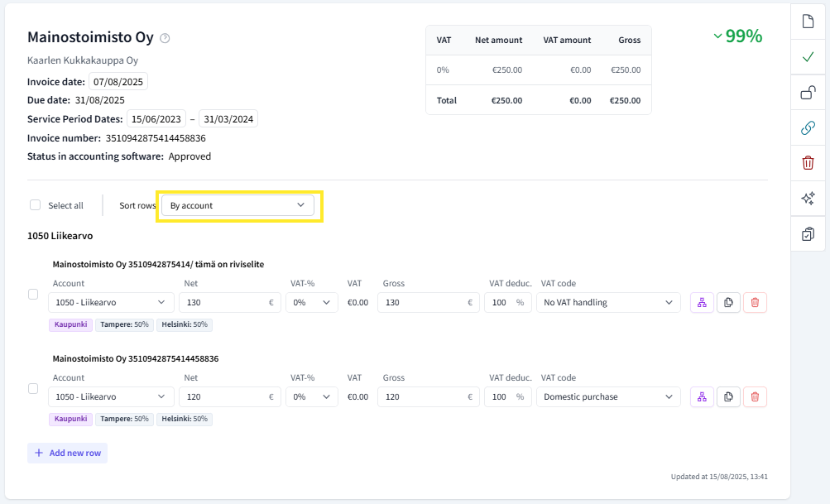Screen dimensions: 830x504
Task: Click the red trash icon in sidebar
Action: 808,163
